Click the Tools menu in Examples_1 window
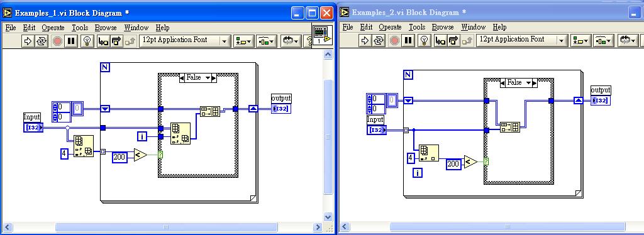The image size is (644, 235). coord(80,28)
